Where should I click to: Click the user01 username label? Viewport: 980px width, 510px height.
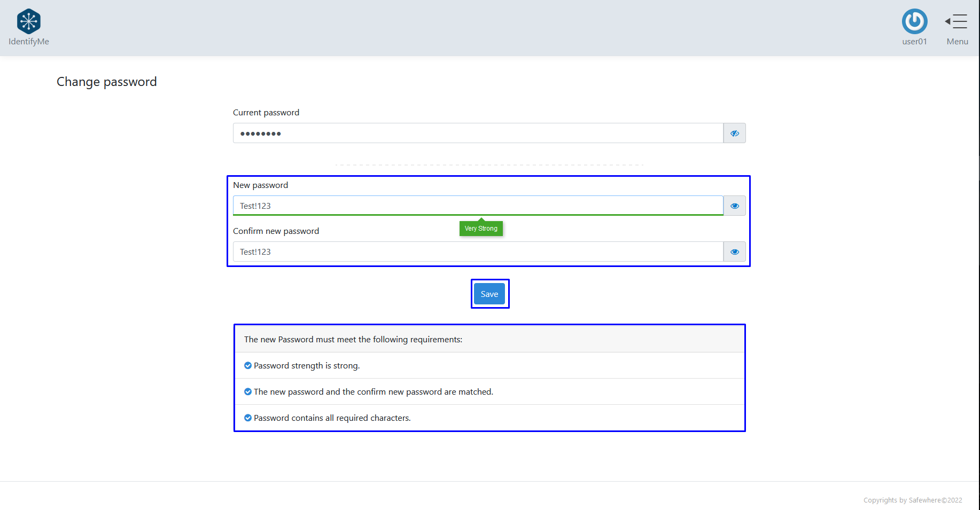pos(914,42)
